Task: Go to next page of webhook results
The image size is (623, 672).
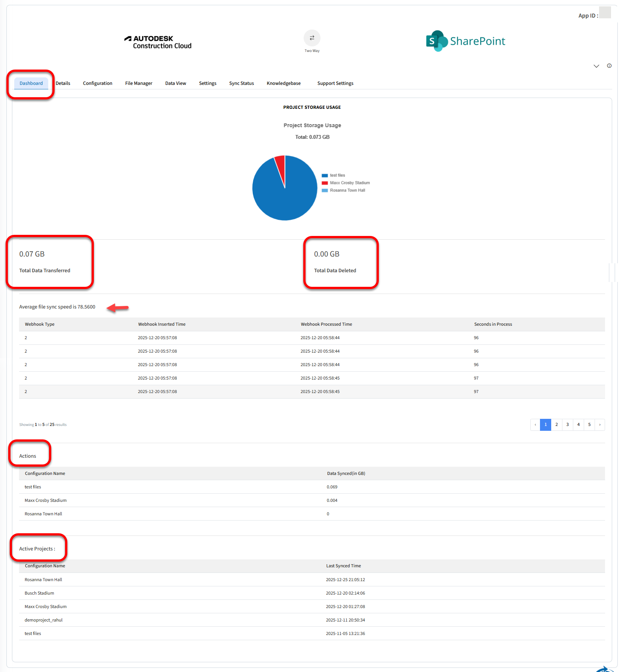Action: pos(600,425)
